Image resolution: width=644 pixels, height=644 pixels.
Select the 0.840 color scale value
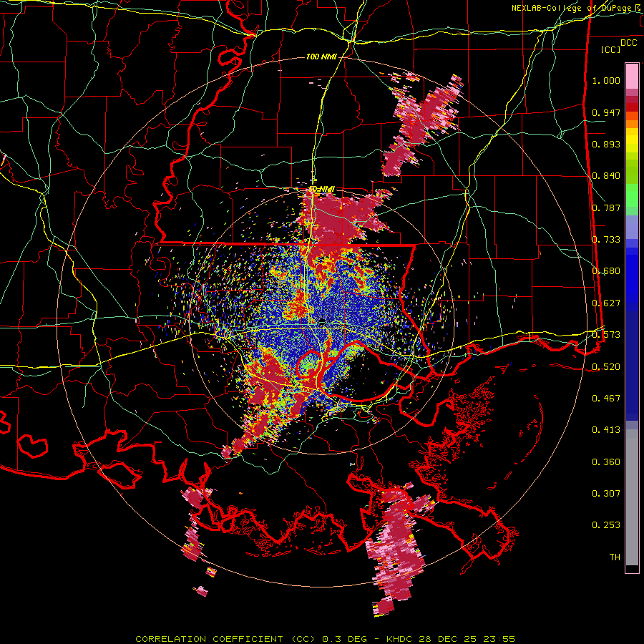click(x=606, y=176)
